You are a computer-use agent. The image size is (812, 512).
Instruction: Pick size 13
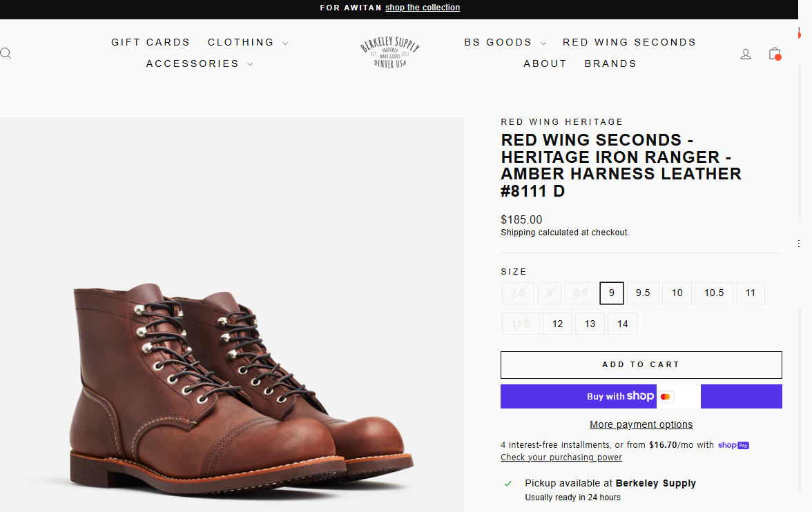click(590, 324)
